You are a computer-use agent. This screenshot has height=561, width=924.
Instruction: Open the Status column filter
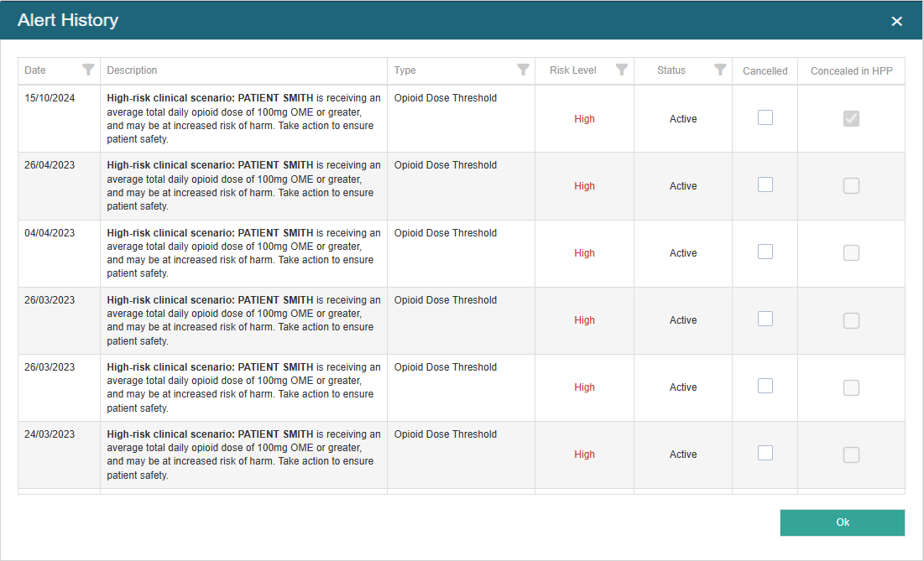point(719,70)
